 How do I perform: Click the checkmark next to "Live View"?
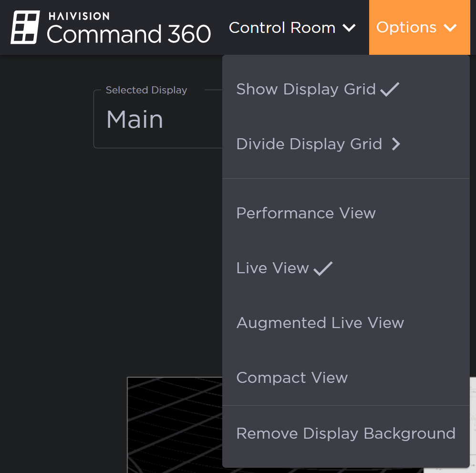pyautogui.click(x=323, y=268)
